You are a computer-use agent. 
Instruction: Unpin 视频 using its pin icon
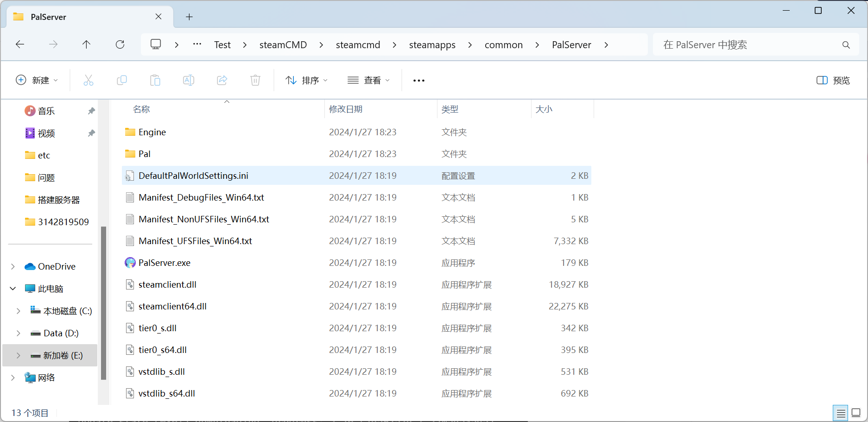click(91, 133)
